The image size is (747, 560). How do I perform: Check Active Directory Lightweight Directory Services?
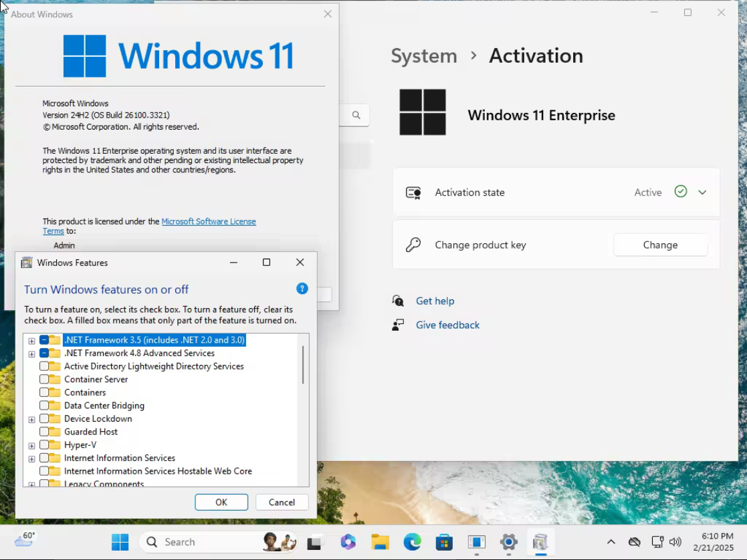pos(44,366)
